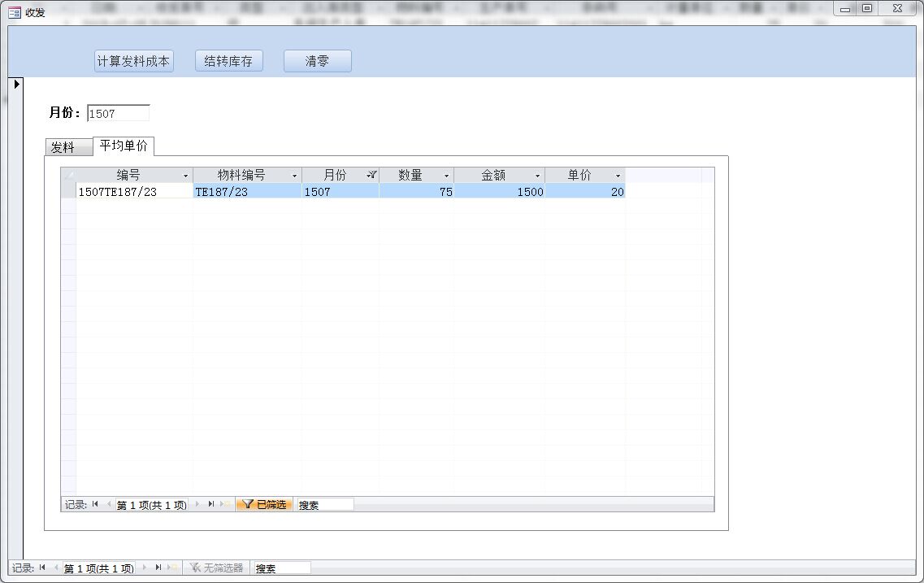Open the 金额 column dropdown arrow
Image resolution: width=924 pixels, height=583 pixels.
(537, 176)
